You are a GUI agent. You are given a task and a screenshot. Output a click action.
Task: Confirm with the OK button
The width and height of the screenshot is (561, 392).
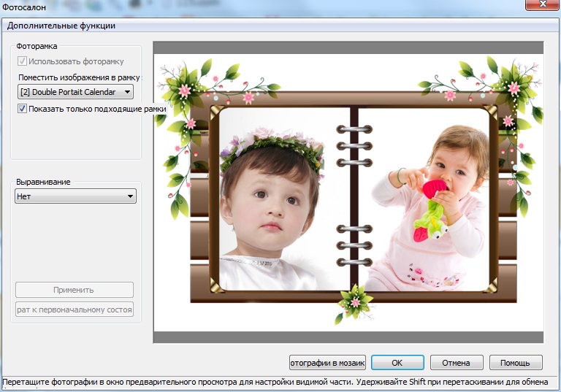pos(397,363)
